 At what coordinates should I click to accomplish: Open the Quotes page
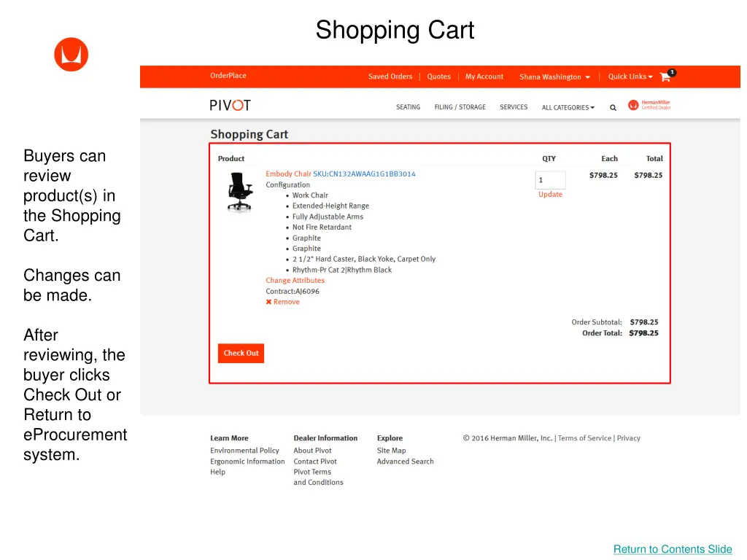point(438,76)
